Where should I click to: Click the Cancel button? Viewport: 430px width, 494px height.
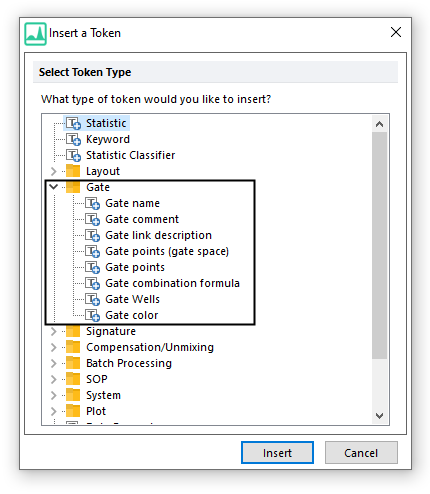(361, 453)
